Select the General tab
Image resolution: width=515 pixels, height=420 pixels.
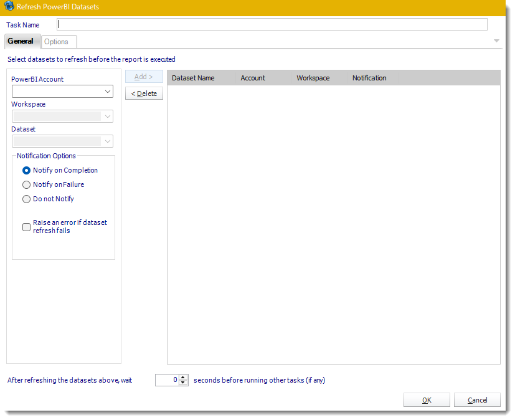tap(21, 41)
